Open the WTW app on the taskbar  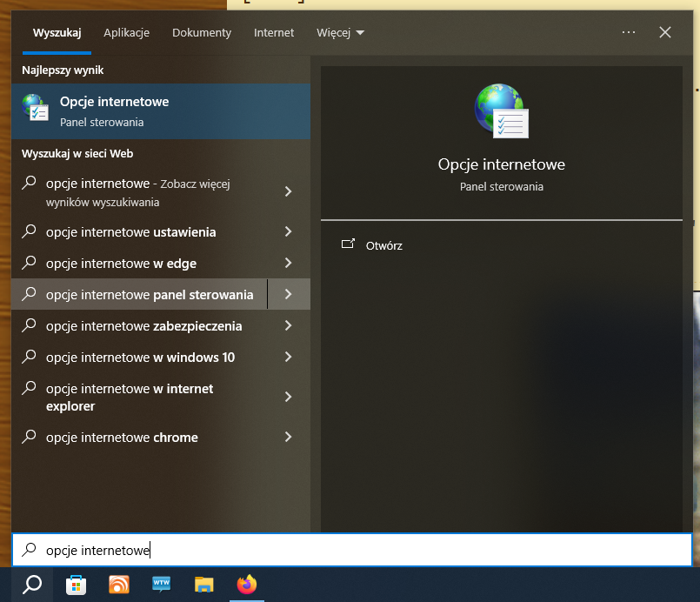click(161, 584)
